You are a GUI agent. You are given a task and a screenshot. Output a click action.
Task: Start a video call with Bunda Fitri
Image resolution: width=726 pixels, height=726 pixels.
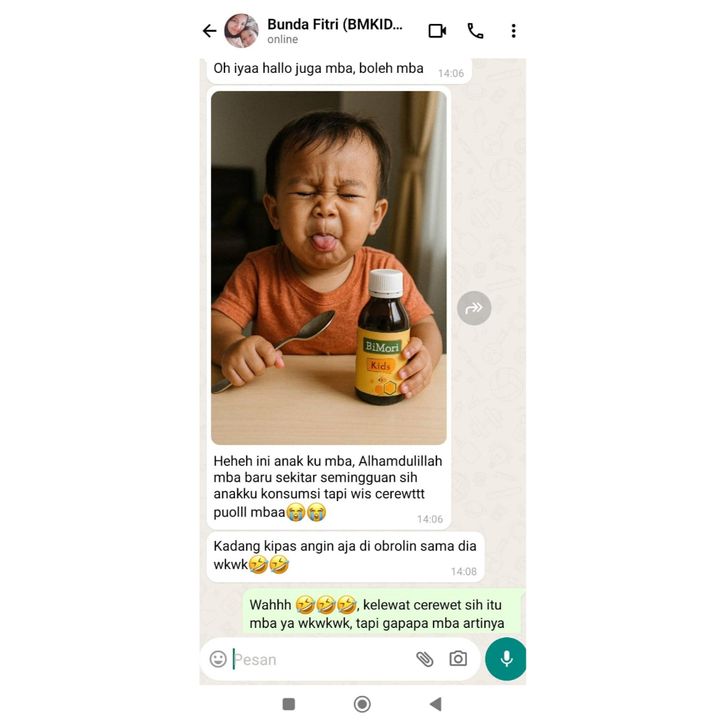[437, 31]
